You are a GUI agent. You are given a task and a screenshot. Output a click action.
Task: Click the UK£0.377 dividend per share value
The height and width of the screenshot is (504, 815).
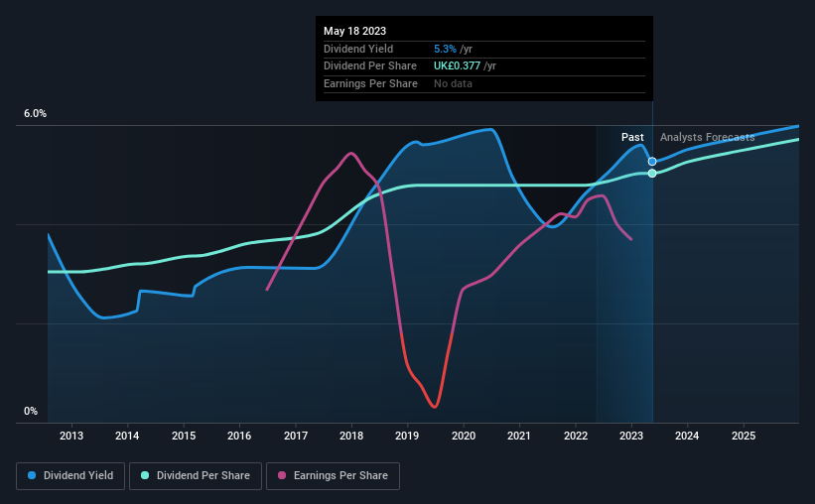click(457, 66)
